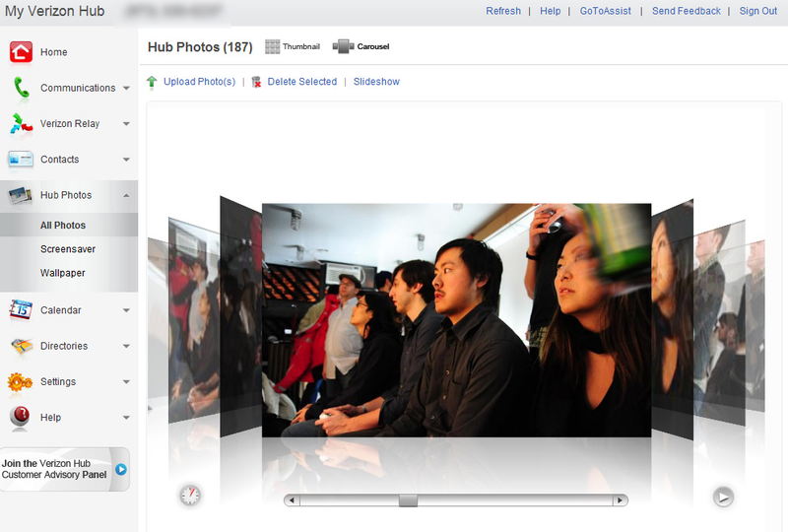788x532 pixels.
Task: Open the Directories sidebar label
Action: tap(64, 346)
